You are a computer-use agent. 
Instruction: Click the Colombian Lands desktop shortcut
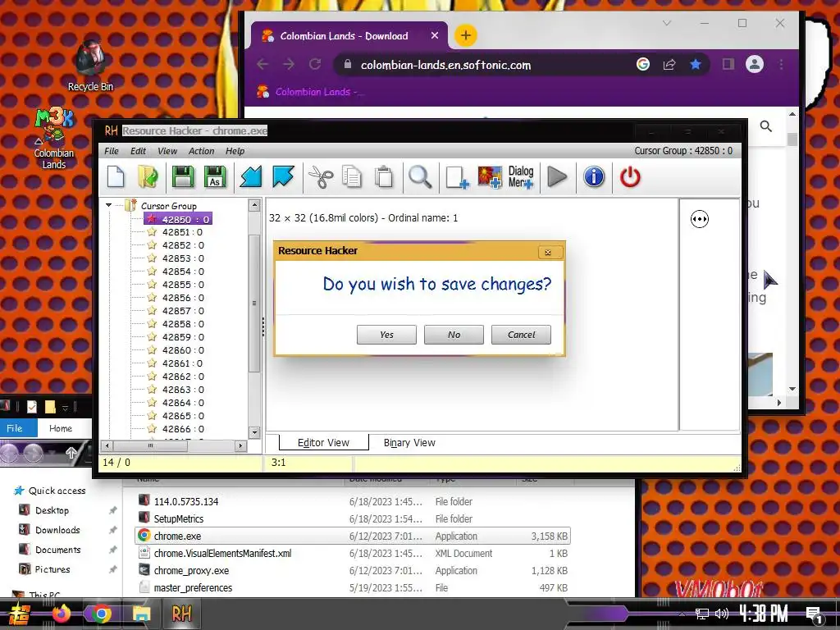(x=53, y=138)
